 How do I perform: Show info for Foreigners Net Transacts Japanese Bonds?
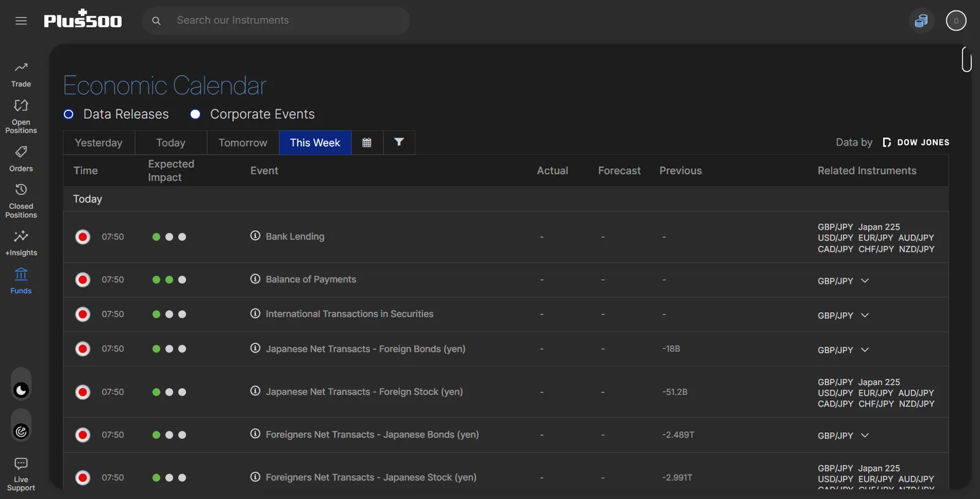(255, 434)
